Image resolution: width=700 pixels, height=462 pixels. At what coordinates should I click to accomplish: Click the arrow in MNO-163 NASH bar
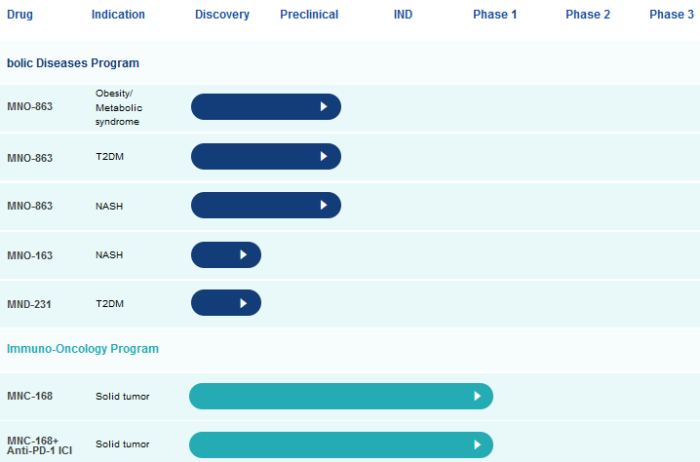243,255
